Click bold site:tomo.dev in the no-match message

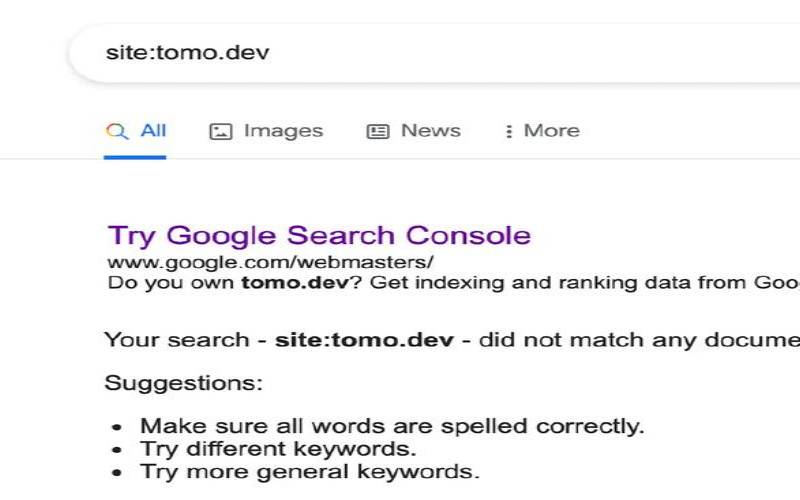point(364,340)
